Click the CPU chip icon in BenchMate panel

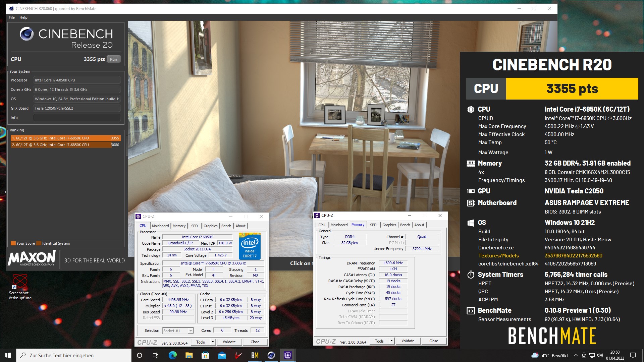[x=471, y=109]
